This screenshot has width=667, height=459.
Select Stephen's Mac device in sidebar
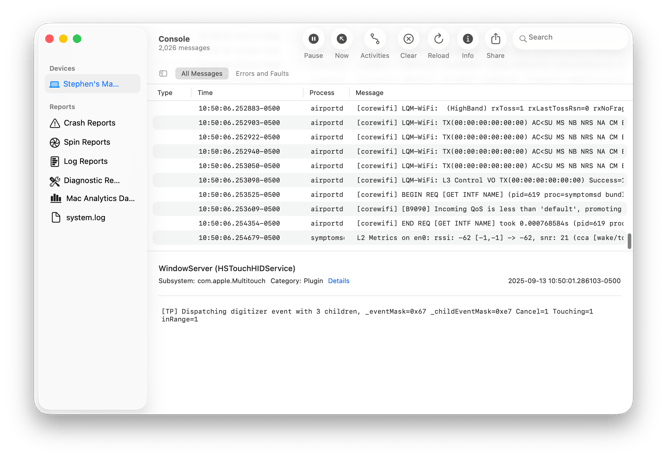93,84
